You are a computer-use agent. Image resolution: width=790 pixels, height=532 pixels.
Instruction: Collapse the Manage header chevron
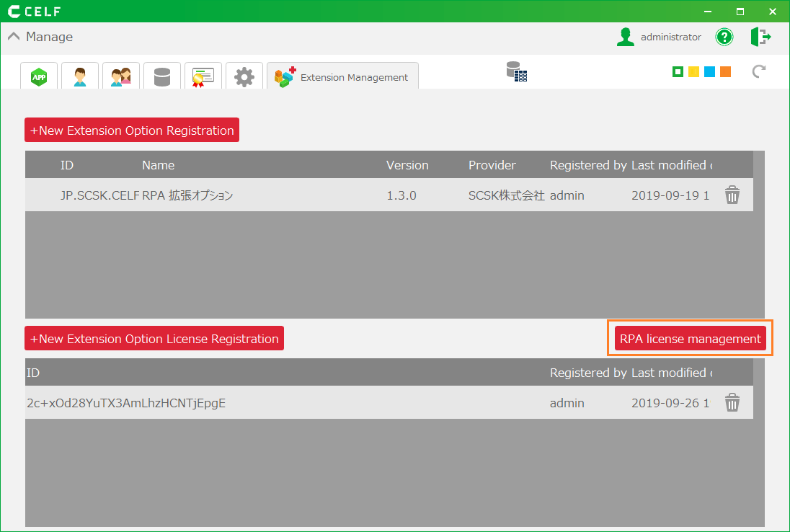(x=14, y=37)
